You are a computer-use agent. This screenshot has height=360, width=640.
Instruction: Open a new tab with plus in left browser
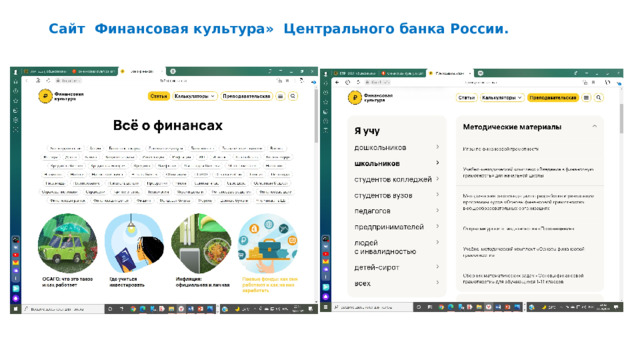tap(173, 71)
